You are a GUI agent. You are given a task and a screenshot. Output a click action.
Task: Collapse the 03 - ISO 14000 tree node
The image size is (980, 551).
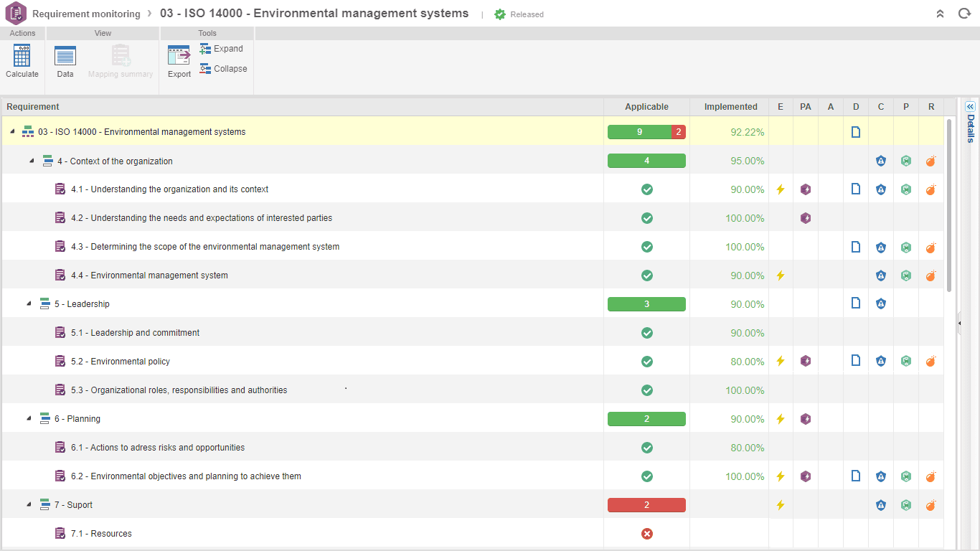12,132
